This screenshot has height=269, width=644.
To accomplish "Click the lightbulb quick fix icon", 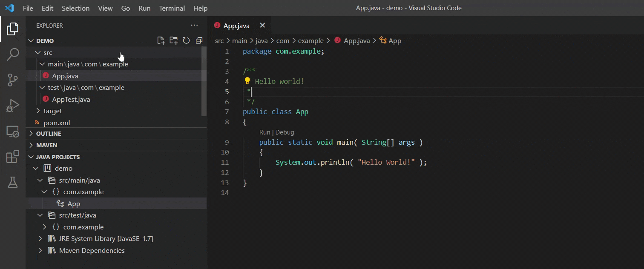I will click(x=247, y=81).
